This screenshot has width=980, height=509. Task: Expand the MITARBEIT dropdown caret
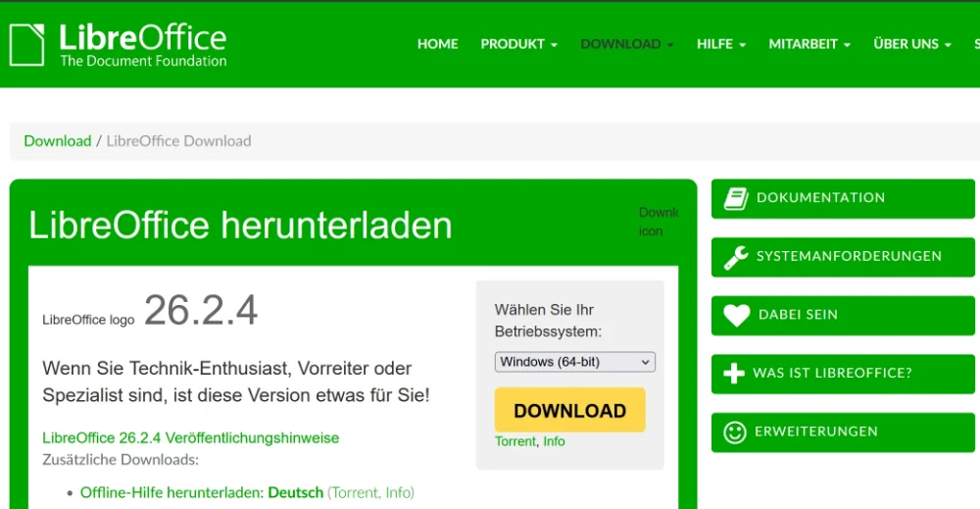[847, 45]
